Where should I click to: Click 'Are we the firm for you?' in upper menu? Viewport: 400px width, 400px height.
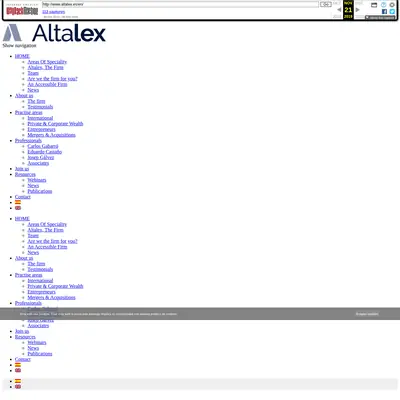click(53, 79)
